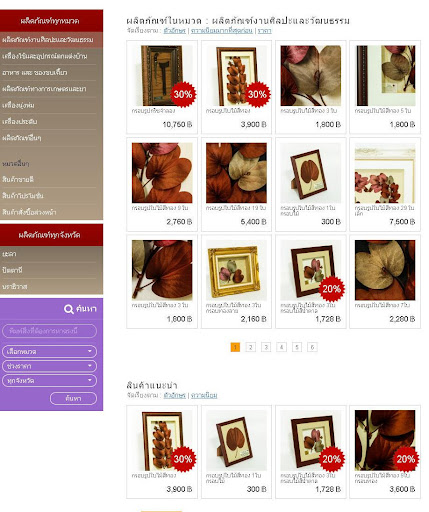Sort products by price link

tap(265, 31)
